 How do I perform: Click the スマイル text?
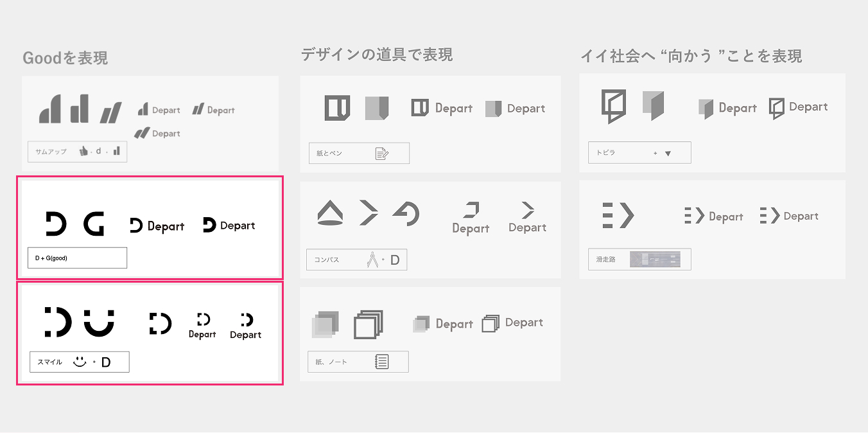tap(49, 362)
